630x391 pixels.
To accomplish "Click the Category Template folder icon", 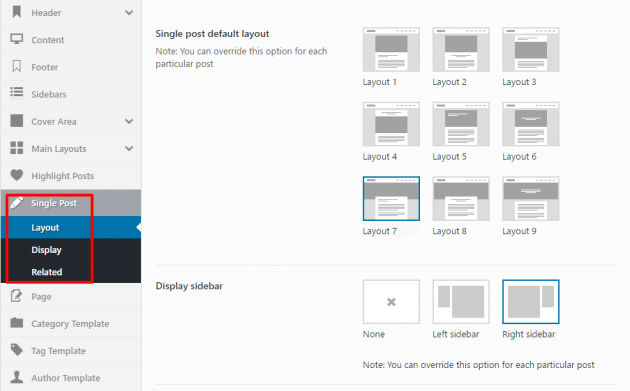I will click(16, 323).
